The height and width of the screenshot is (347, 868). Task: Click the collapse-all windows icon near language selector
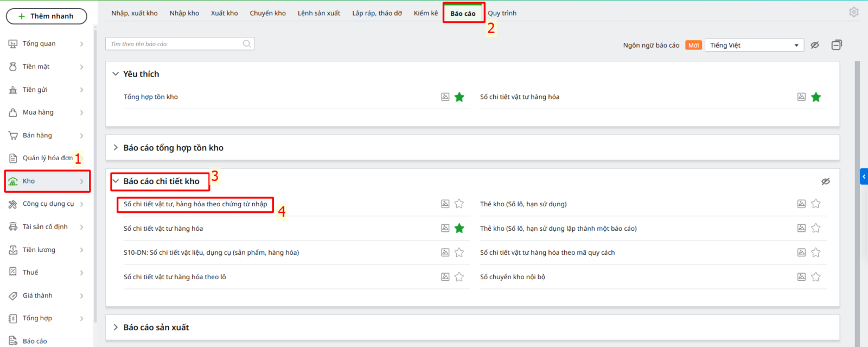(837, 45)
